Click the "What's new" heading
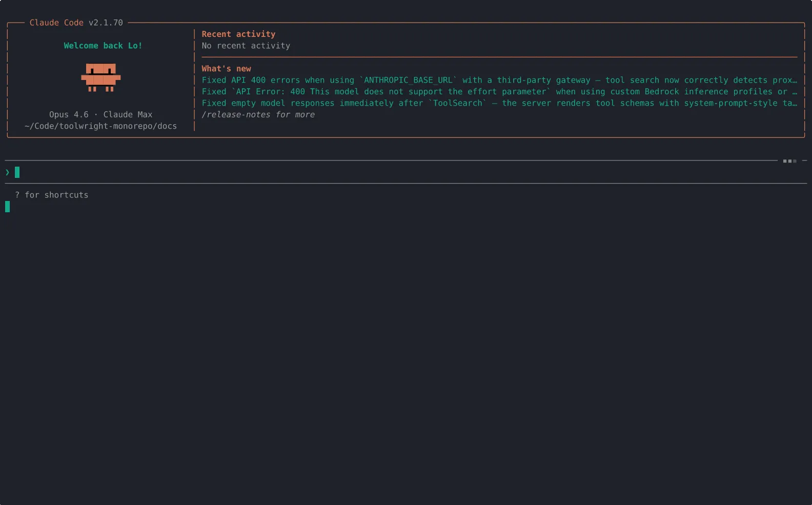 pos(226,69)
